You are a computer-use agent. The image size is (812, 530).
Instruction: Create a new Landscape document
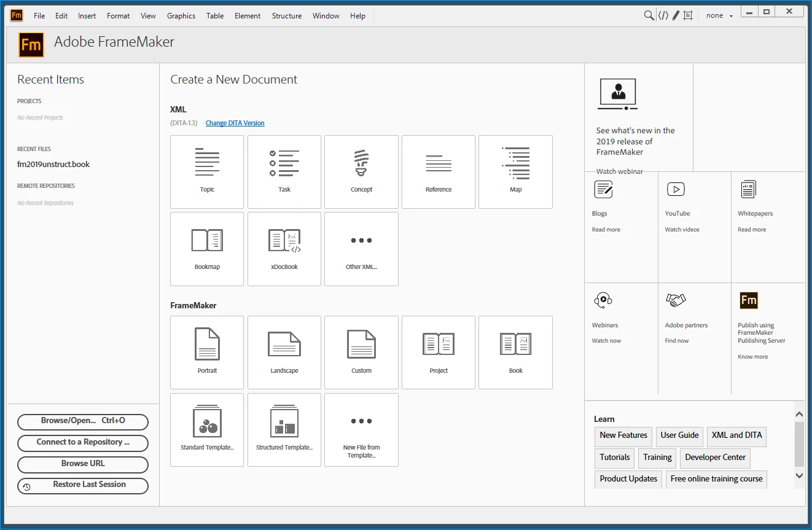pyautogui.click(x=284, y=353)
